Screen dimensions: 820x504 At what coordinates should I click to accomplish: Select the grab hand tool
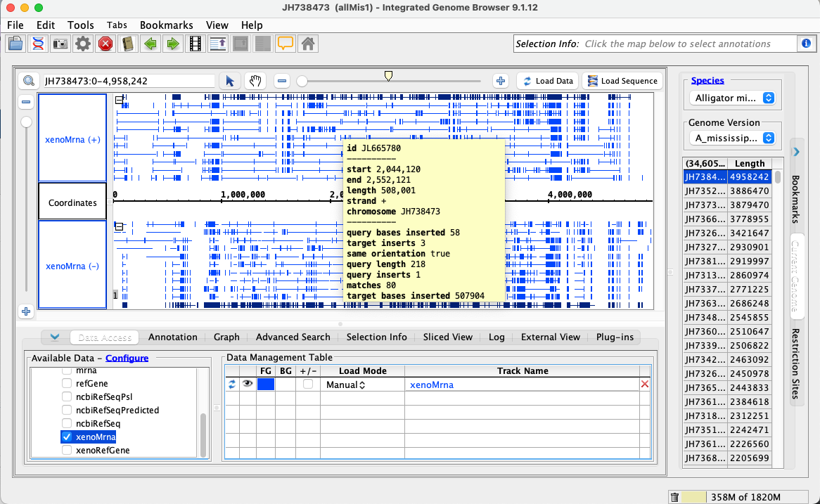click(x=255, y=81)
